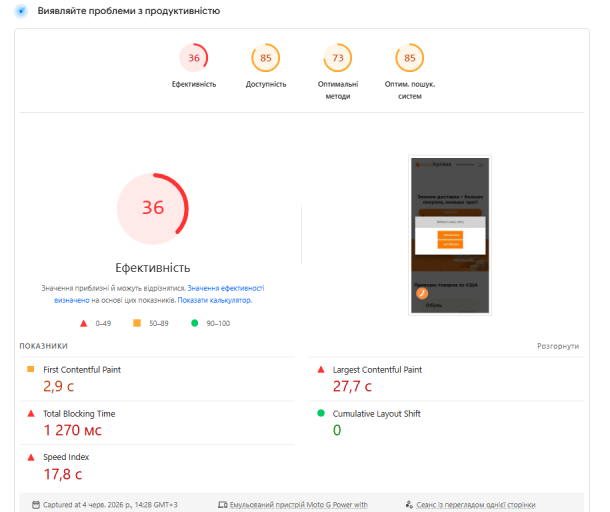
Task: Click the Largest Contentful Paint label
Action: [x=377, y=370]
